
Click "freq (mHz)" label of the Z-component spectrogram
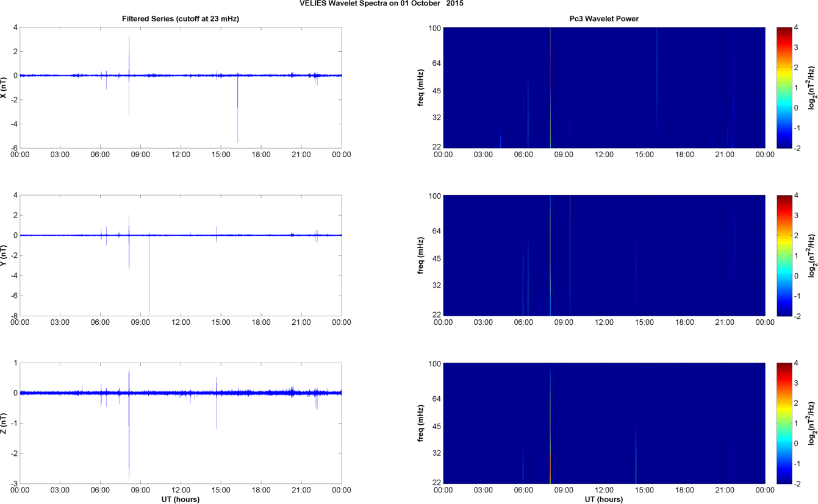pos(422,424)
